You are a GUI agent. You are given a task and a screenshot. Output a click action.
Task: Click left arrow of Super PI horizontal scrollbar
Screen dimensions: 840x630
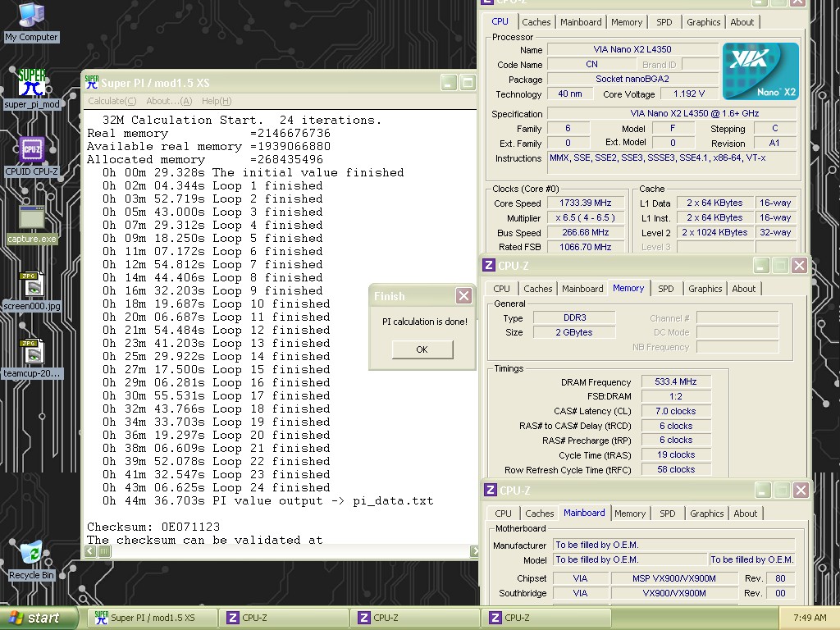pyautogui.click(x=90, y=551)
